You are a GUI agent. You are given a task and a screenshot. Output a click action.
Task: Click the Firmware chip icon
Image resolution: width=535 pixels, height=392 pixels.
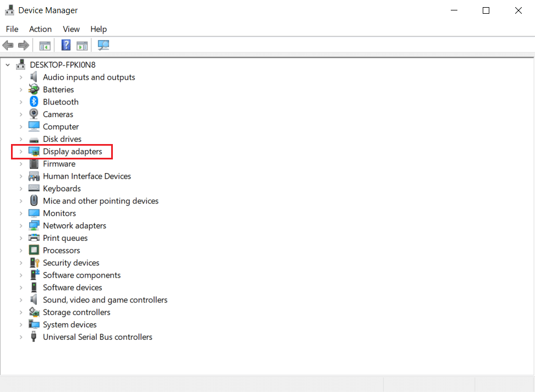[x=34, y=164]
